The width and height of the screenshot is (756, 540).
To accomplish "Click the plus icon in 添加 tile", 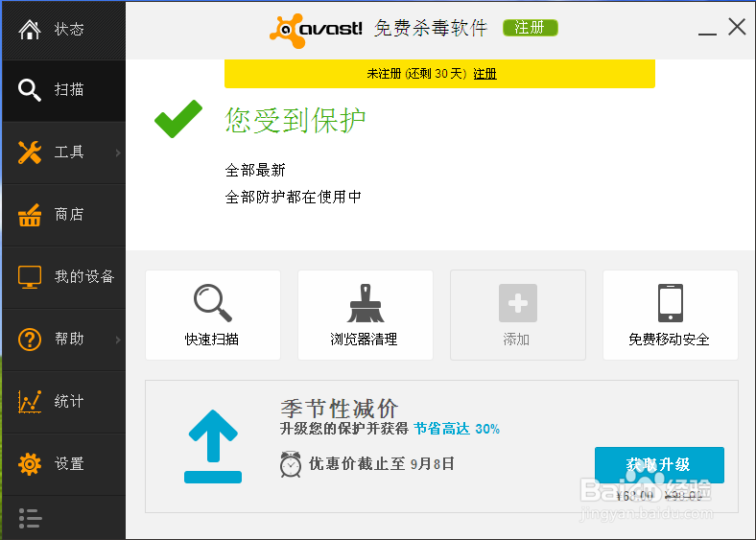I will pos(518,303).
